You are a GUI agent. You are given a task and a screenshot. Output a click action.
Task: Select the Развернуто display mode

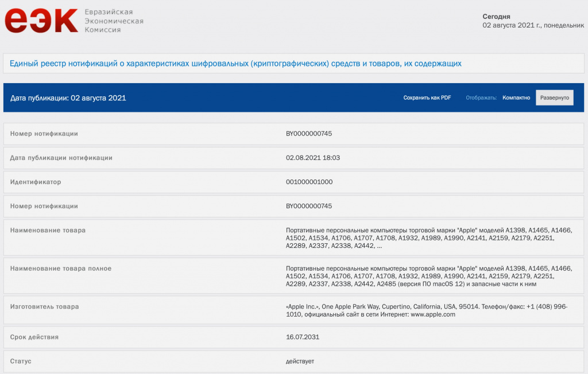(x=554, y=98)
